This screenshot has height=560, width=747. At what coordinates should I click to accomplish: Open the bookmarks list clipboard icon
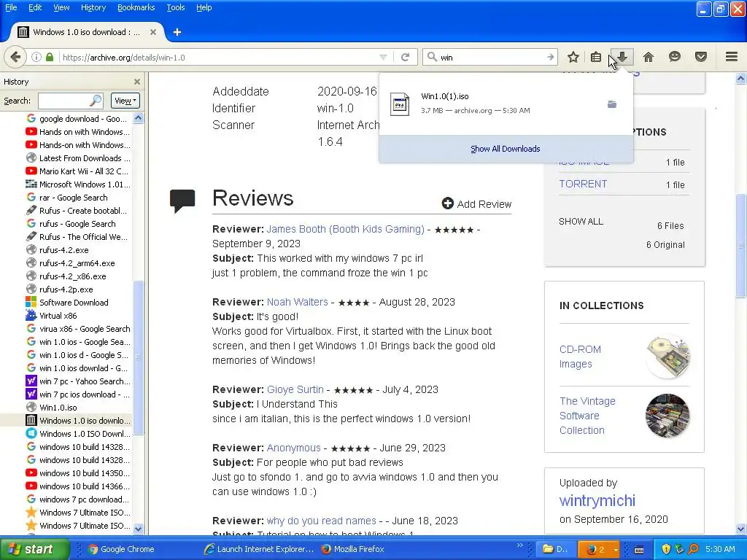tap(595, 57)
